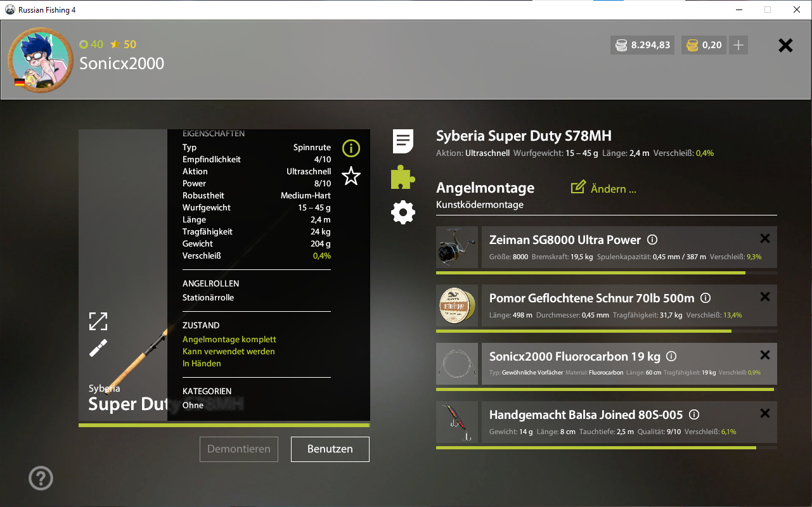Click the Zeiman reel thumbnail
This screenshot has width=812, height=507.
pyautogui.click(x=457, y=247)
